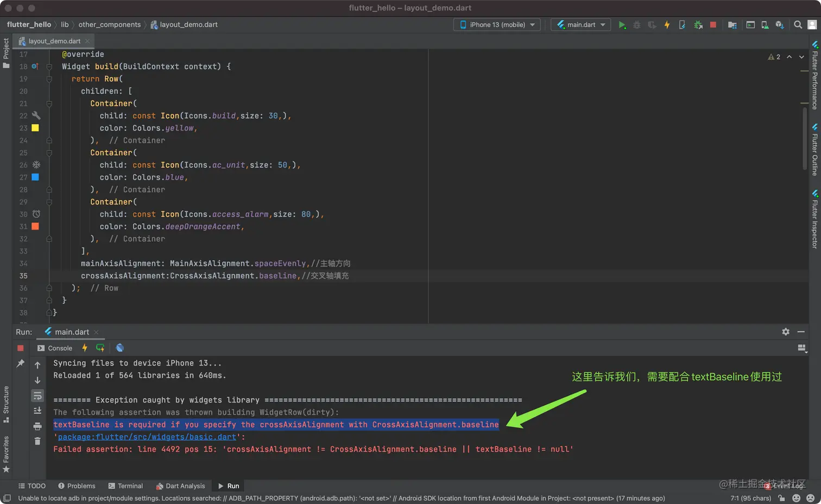The height and width of the screenshot is (504, 821).
Task: Open the iPhone 13 (mobile) device dropdown
Action: click(497, 25)
